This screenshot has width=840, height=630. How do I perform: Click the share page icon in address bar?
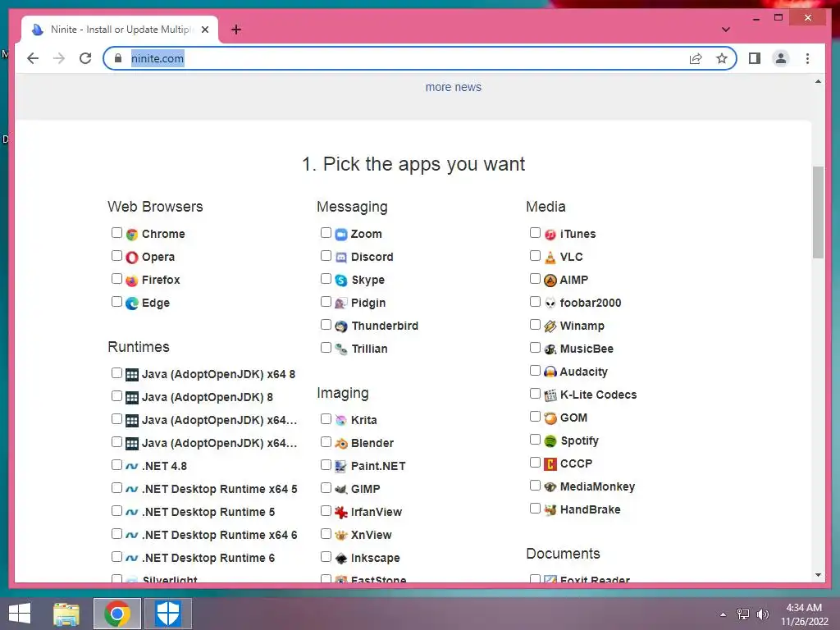click(x=696, y=58)
